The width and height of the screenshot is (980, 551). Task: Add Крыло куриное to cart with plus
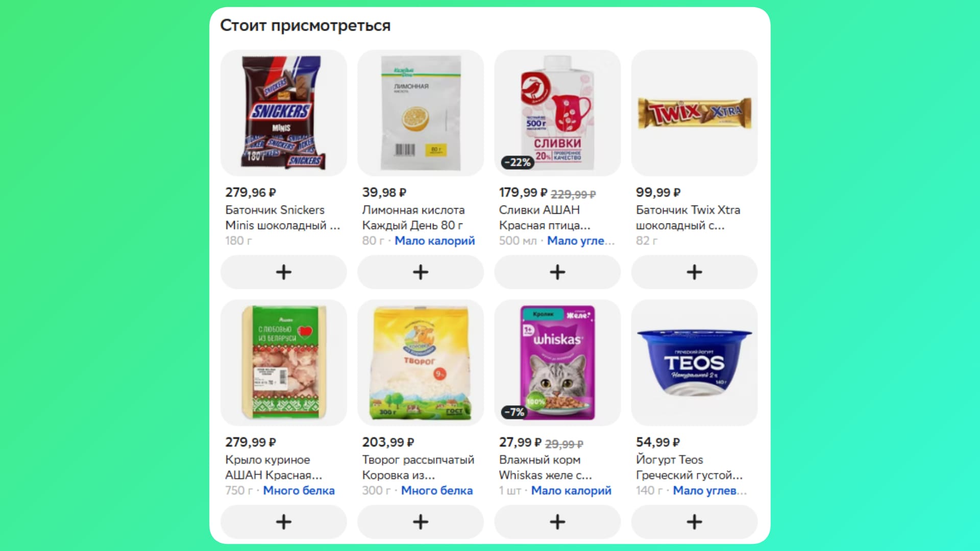pos(283,522)
